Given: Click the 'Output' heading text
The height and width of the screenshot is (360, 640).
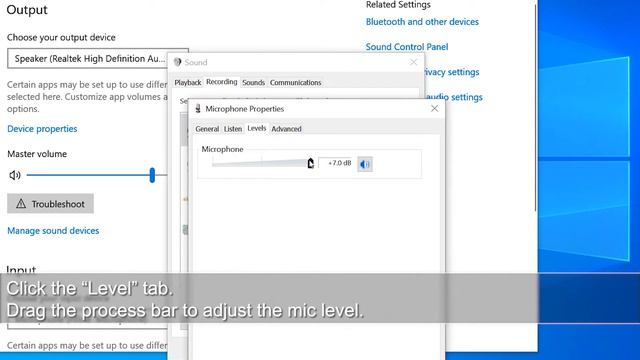Looking at the screenshot, I should (27, 10).
